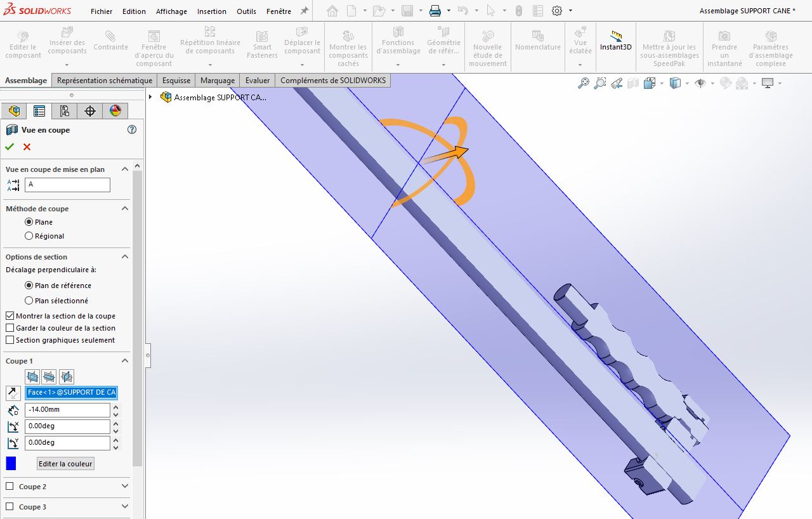Viewport: 812px width, 519px height.
Task: Open the Insertion menu
Action: click(x=211, y=11)
